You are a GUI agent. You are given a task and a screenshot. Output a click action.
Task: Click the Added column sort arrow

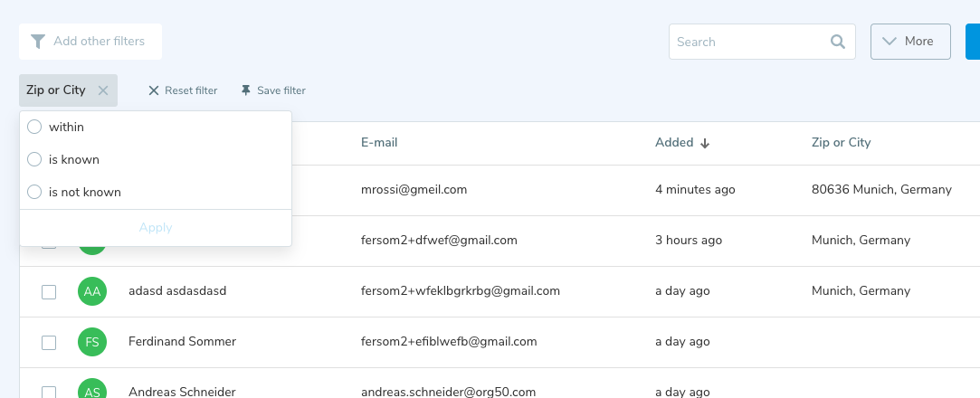[x=705, y=143]
